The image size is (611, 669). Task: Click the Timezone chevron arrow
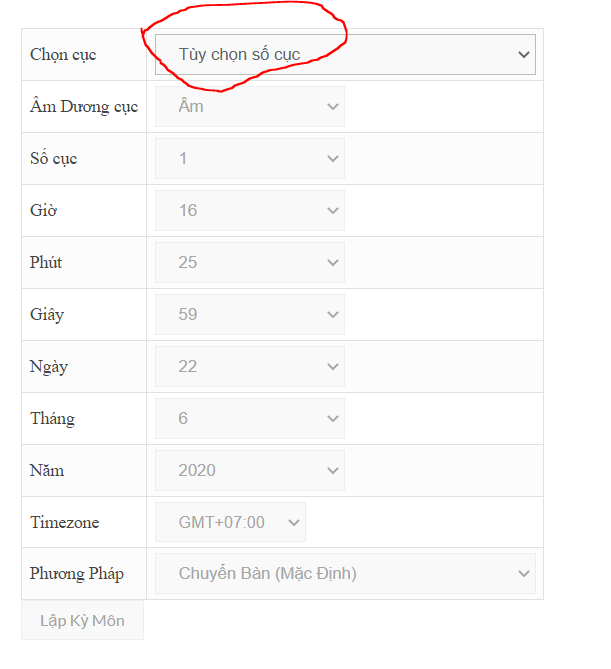pos(294,522)
